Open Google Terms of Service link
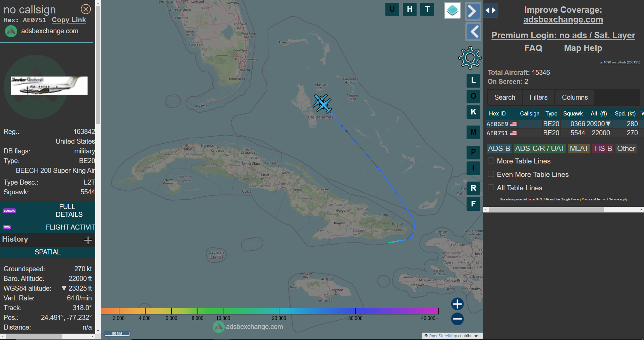Image resolution: width=644 pixels, height=340 pixels. pyautogui.click(x=607, y=199)
